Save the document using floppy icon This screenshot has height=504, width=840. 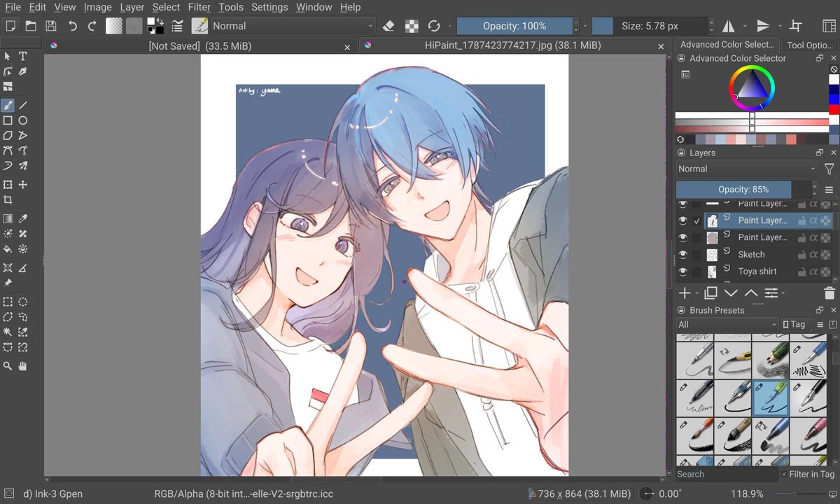(51, 26)
